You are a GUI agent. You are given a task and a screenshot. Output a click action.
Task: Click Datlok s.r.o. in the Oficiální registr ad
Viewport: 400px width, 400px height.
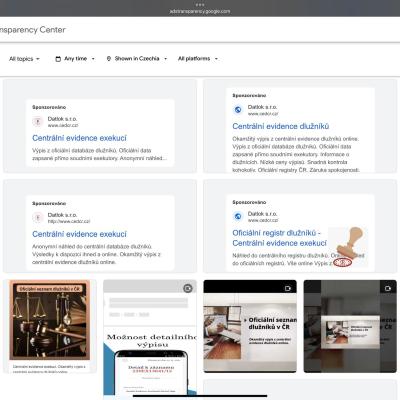pyautogui.click(x=262, y=214)
